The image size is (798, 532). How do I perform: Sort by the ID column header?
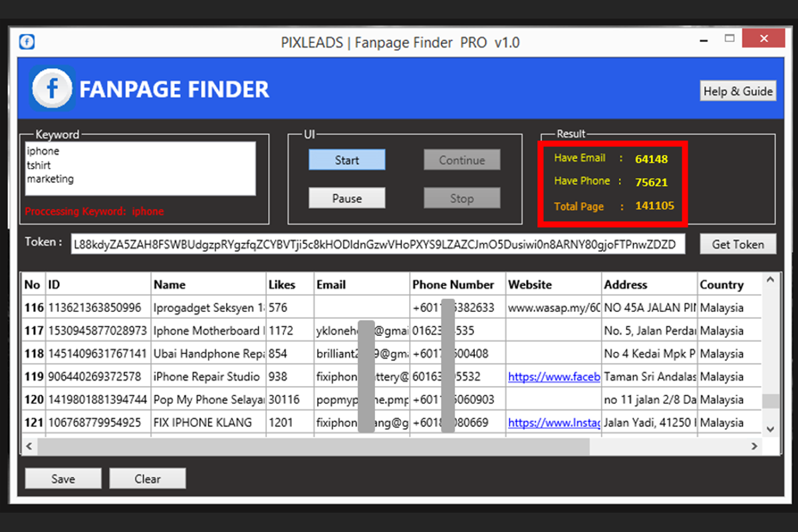(x=98, y=285)
